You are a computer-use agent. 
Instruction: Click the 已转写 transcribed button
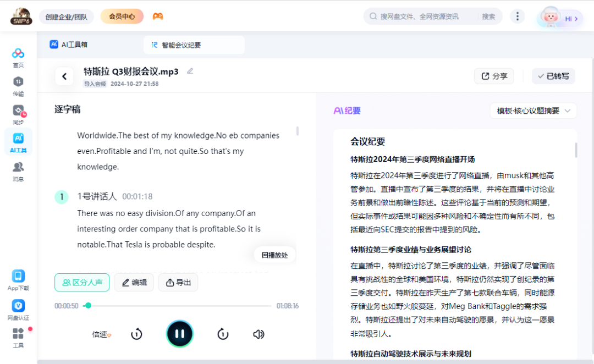point(553,76)
